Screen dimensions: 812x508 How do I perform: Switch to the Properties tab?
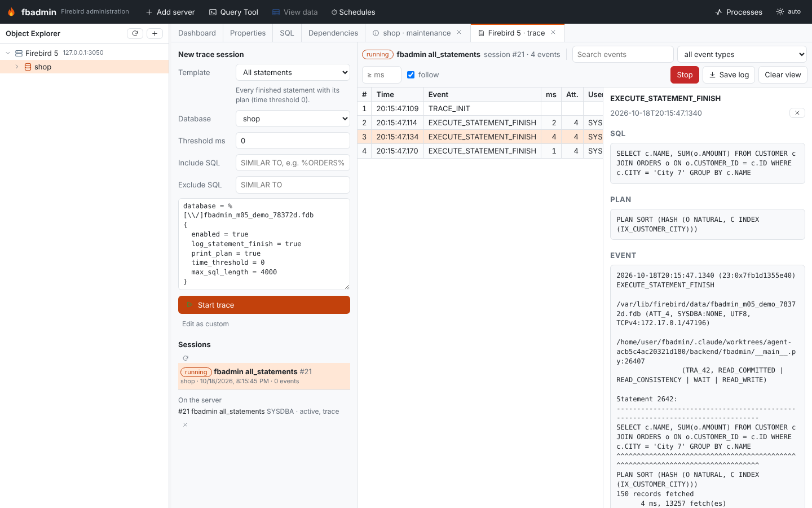point(248,33)
